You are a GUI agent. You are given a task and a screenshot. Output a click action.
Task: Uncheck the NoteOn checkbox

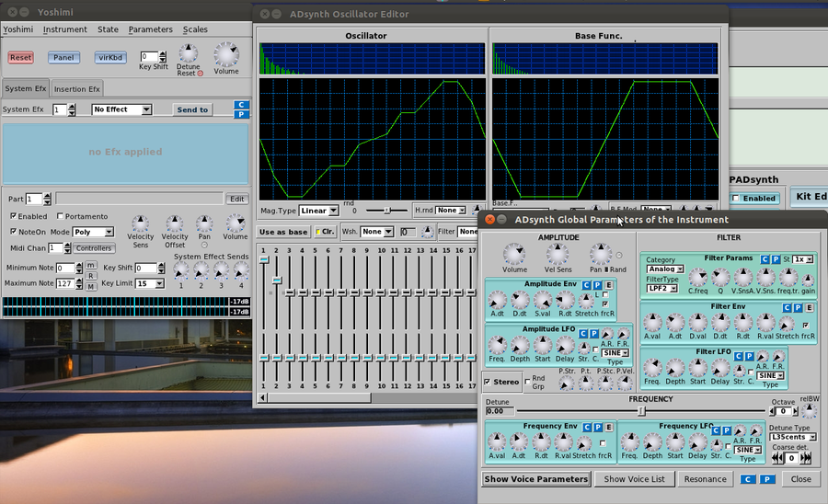coord(13,232)
